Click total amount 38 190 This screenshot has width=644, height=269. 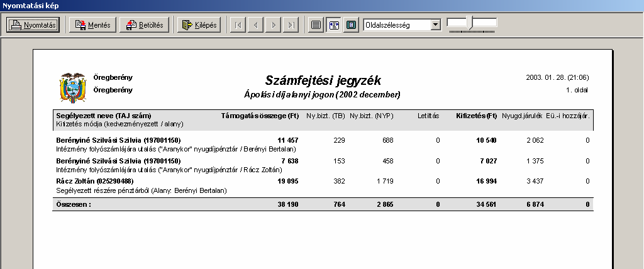click(x=287, y=204)
